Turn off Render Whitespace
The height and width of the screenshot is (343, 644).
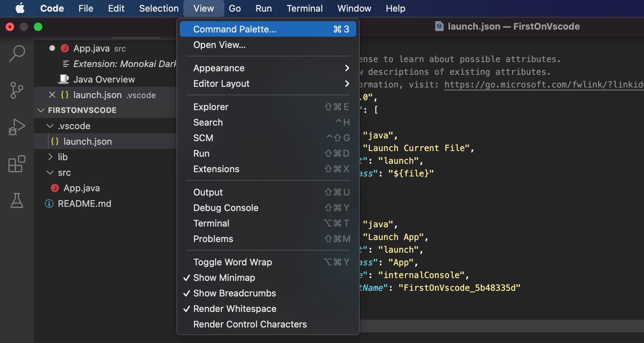tap(235, 309)
